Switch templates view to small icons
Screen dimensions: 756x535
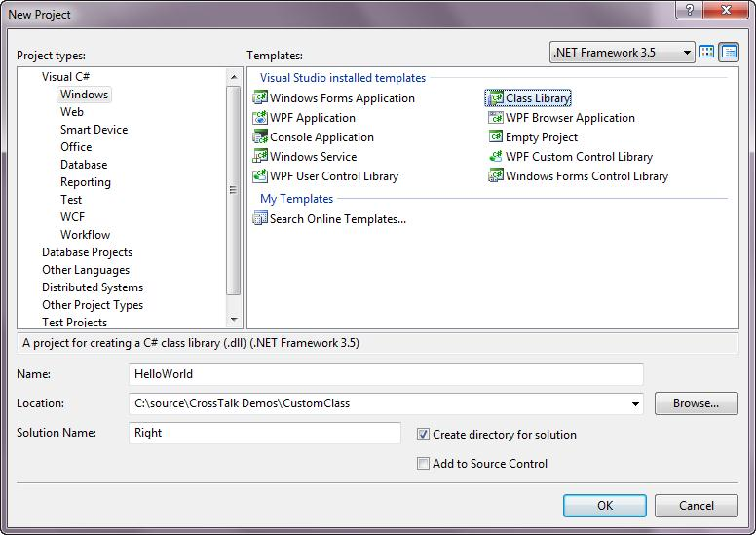(x=729, y=52)
